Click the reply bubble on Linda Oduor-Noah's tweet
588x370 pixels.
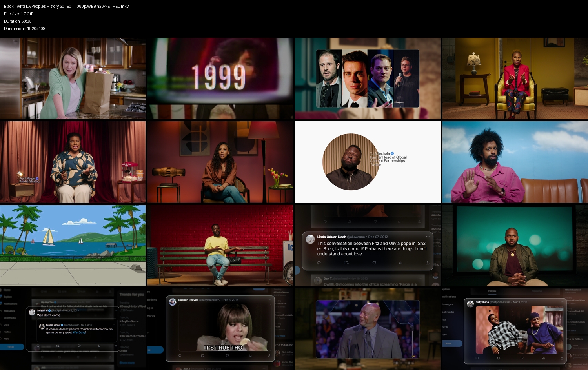(x=319, y=263)
